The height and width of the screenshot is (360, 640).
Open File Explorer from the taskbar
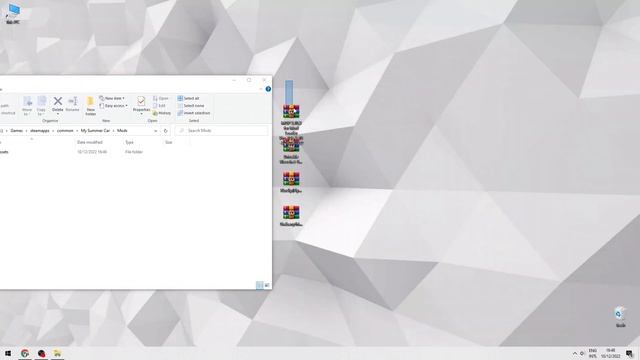(x=57, y=353)
